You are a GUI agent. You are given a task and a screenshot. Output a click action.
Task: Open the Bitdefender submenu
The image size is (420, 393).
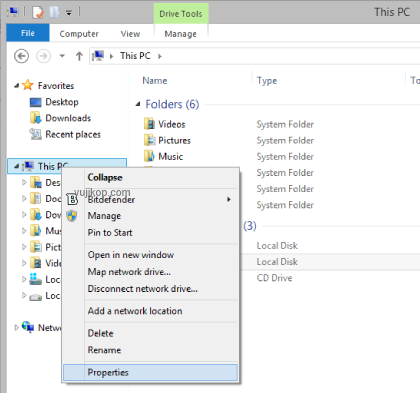pyautogui.click(x=150, y=199)
